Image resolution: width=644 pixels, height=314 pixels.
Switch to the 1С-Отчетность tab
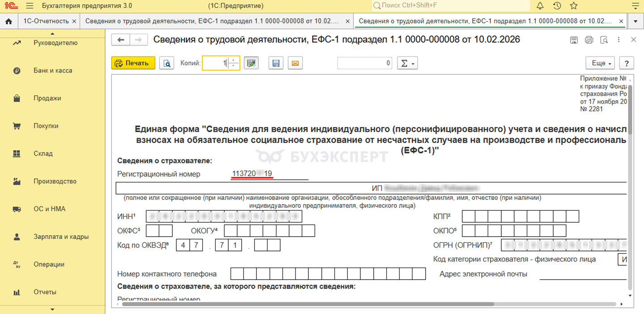pos(46,21)
